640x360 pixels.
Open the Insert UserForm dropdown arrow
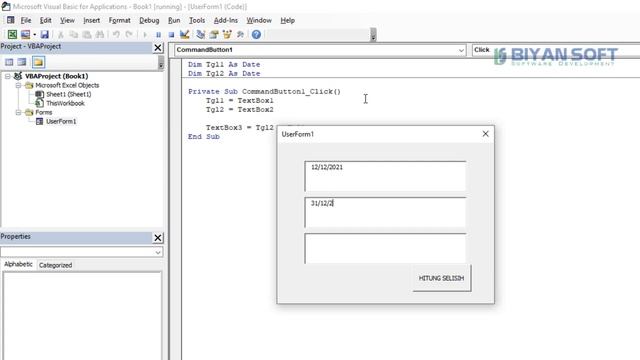[34, 35]
